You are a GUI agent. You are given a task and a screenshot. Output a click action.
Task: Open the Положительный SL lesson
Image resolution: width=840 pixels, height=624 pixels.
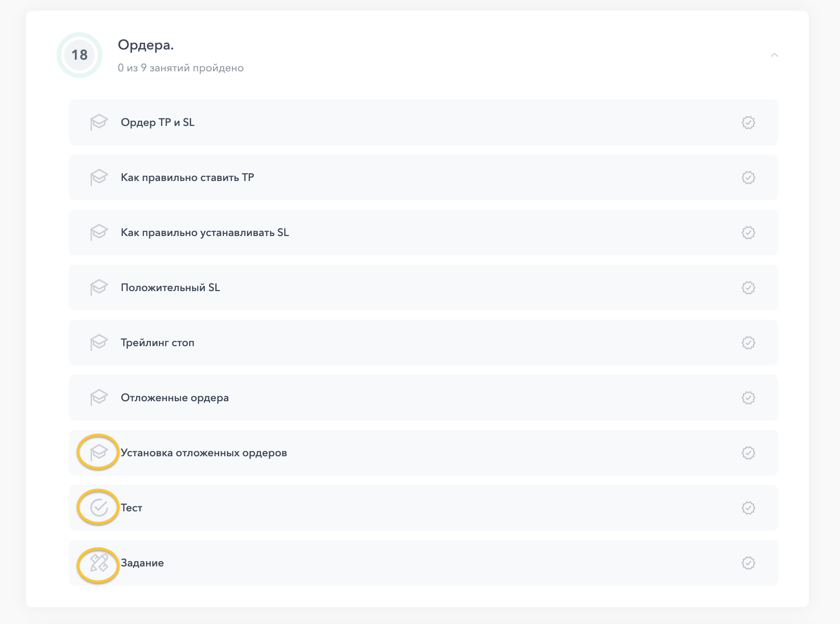[x=170, y=288]
